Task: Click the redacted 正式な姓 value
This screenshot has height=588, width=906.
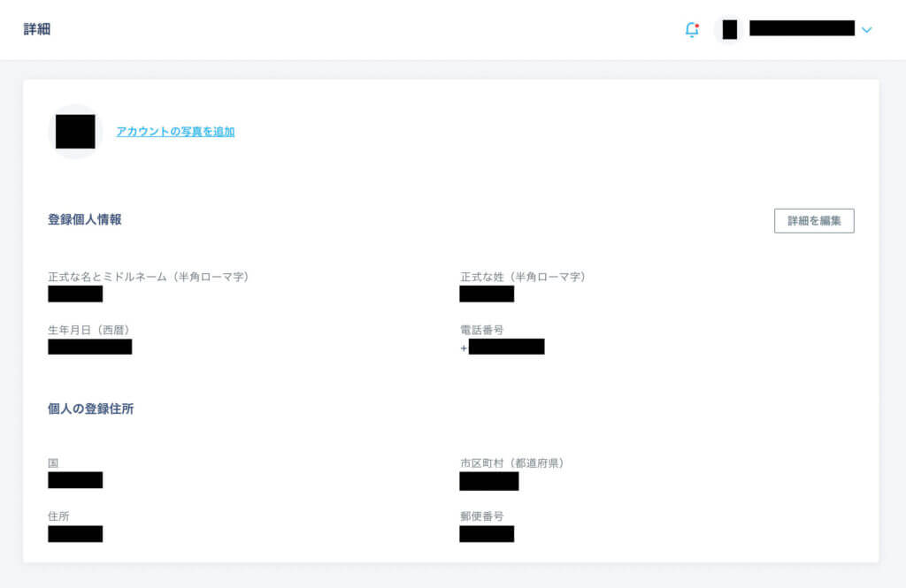Action: pyautogui.click(x=487, y=294)
